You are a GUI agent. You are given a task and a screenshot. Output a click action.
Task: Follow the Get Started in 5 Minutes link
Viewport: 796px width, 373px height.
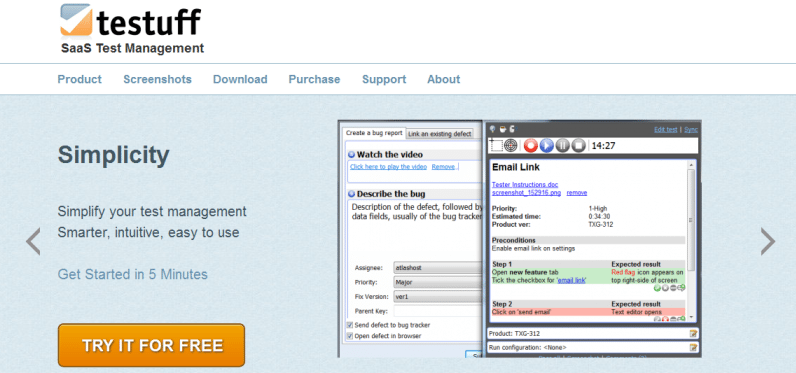point(132,275)
